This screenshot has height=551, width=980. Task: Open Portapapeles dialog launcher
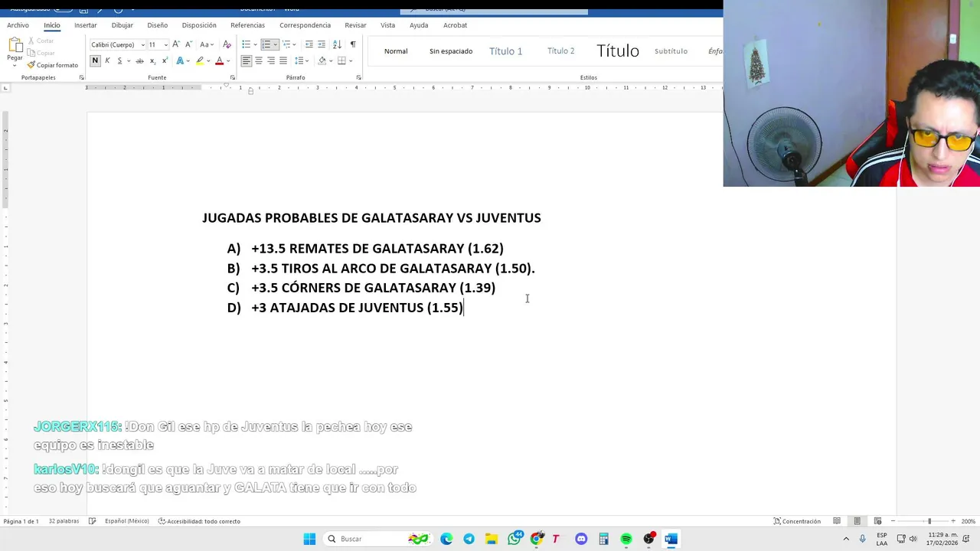tap(83, 77)
